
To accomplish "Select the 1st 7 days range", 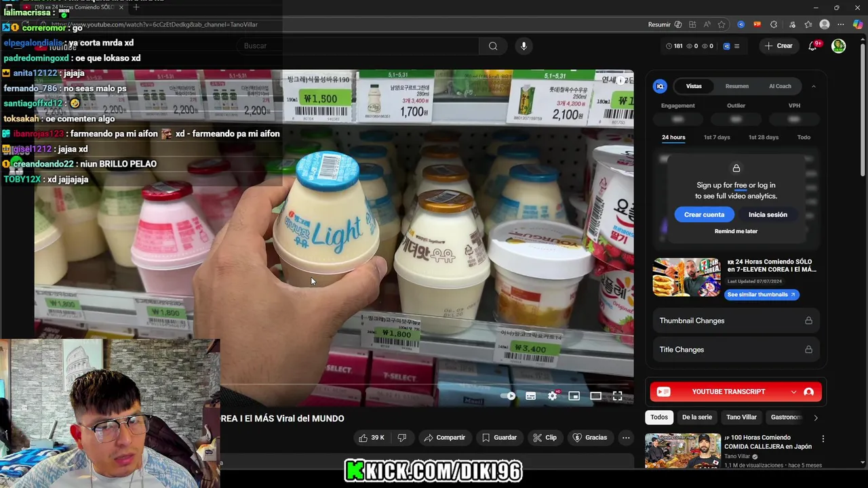I will [x=717, y=137].
